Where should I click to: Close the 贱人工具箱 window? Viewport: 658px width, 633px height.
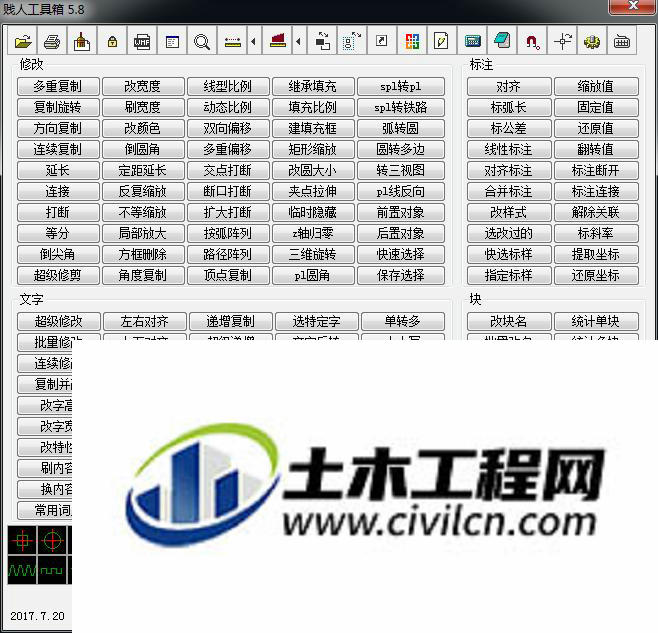point(633,6)
